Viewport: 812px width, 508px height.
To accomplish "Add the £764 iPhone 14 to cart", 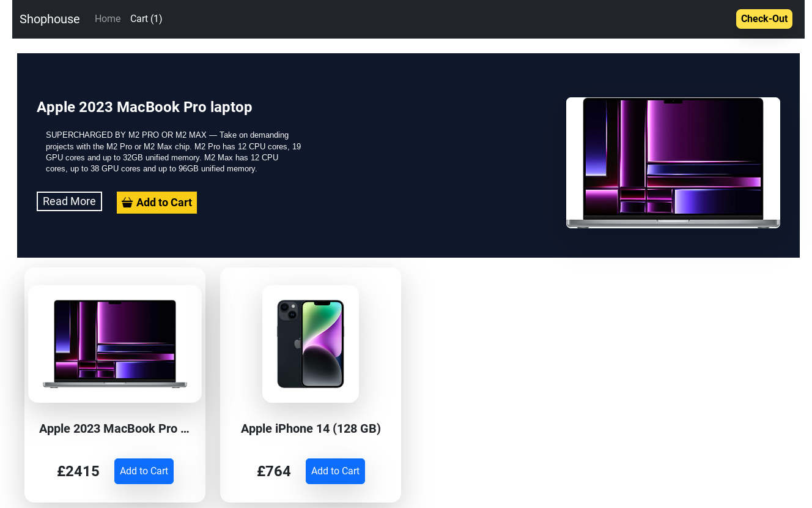I will coord(335,471).
